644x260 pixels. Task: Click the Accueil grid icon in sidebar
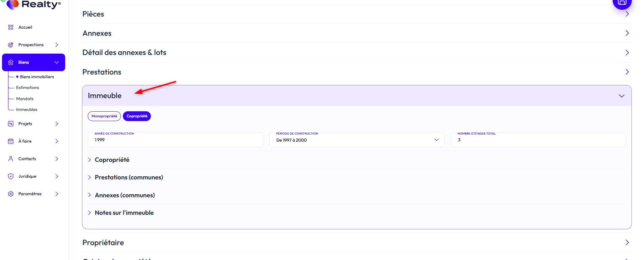coord(11,27)
